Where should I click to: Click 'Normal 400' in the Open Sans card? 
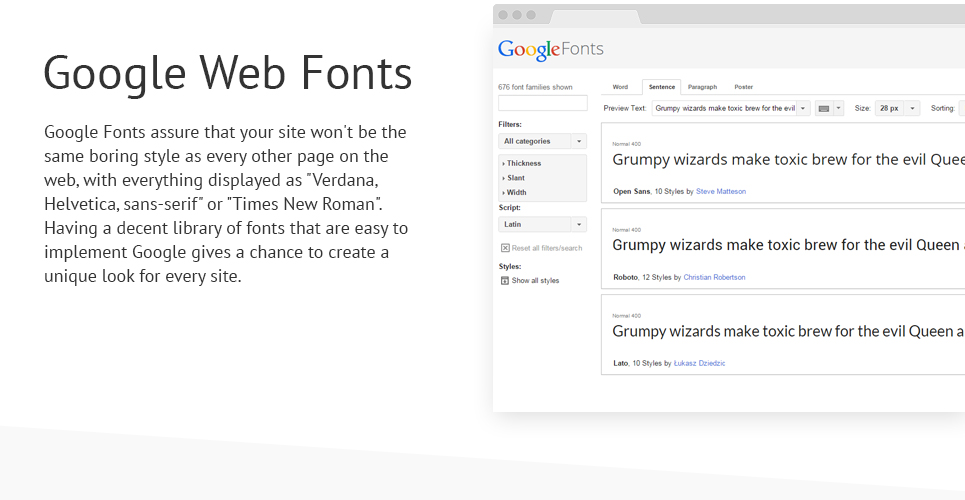627,144
